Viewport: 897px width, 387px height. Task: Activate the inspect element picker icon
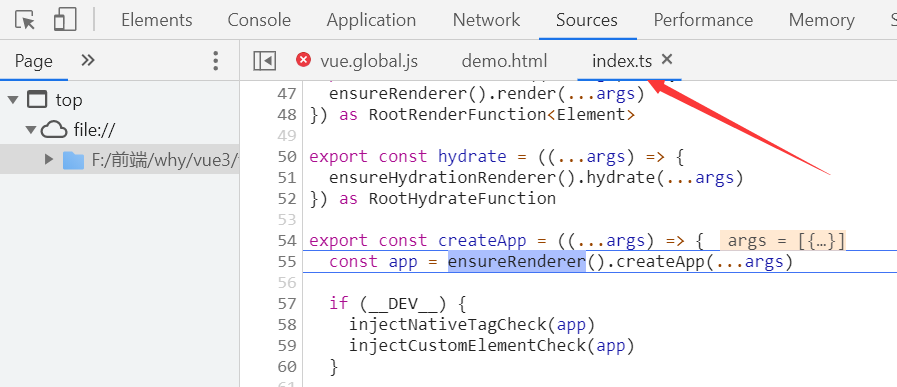pyautogui.click(x=25, y=21)
